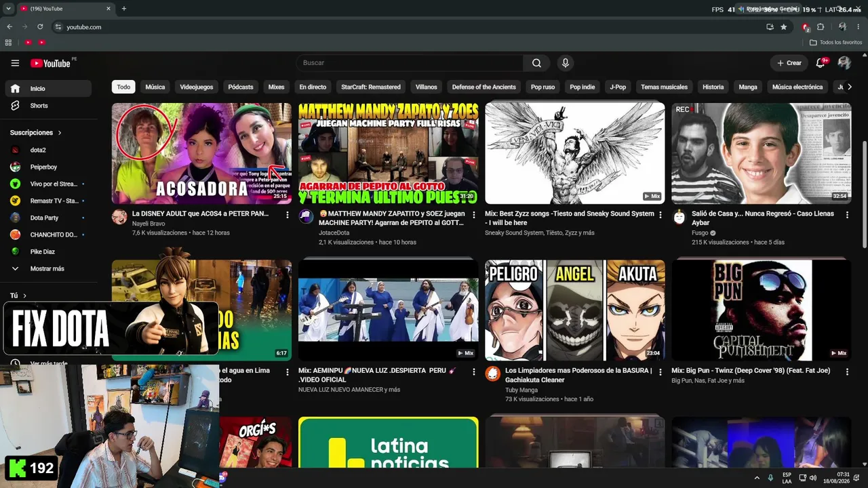Viewport: 868px width, 488px height.
Task: Open the YouTube guide hamburger menu
Action: [15, 63]
